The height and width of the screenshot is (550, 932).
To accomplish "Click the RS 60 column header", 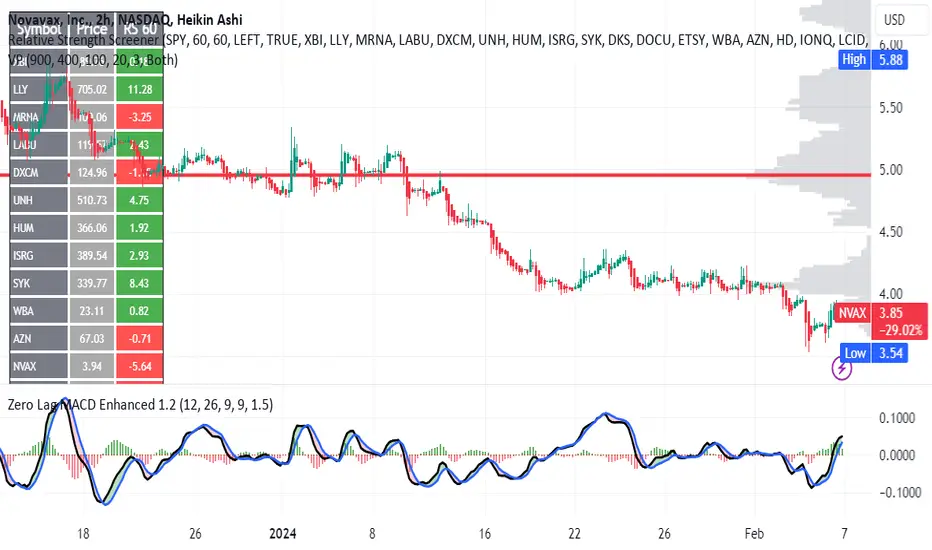I will [140, 29].
